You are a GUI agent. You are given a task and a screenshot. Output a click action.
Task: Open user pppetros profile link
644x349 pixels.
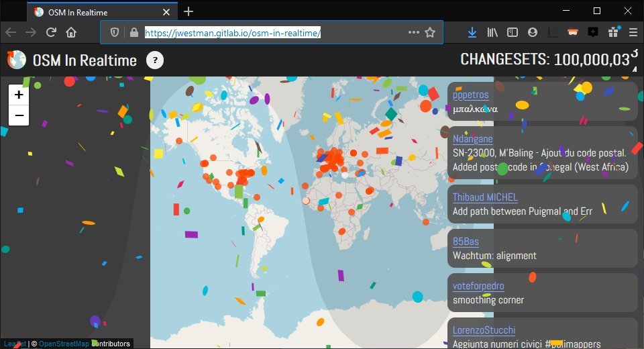[471, 95]
